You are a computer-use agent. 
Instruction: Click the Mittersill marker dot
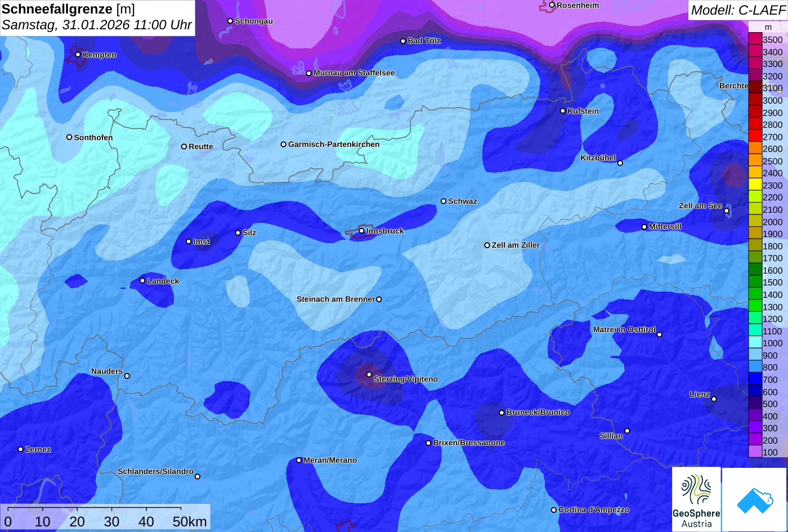[x=644, y=227]
